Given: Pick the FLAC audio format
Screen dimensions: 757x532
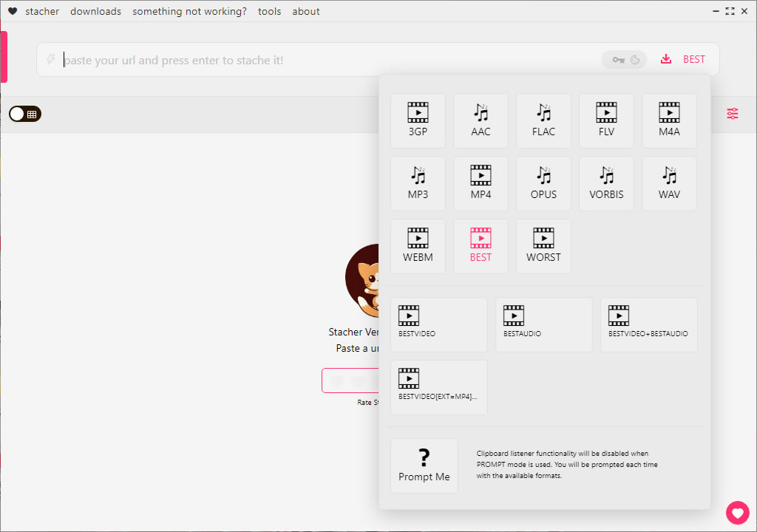Looking at the screenshot, I should (x=543, y=120).
